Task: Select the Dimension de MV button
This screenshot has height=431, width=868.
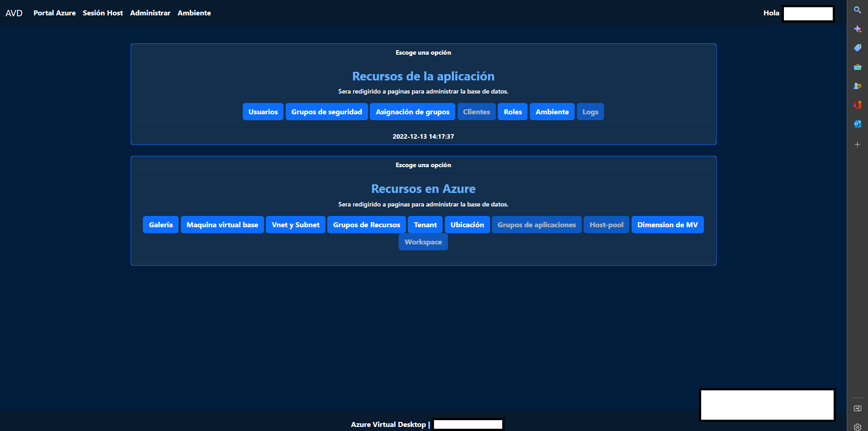Action: (667, 225)
